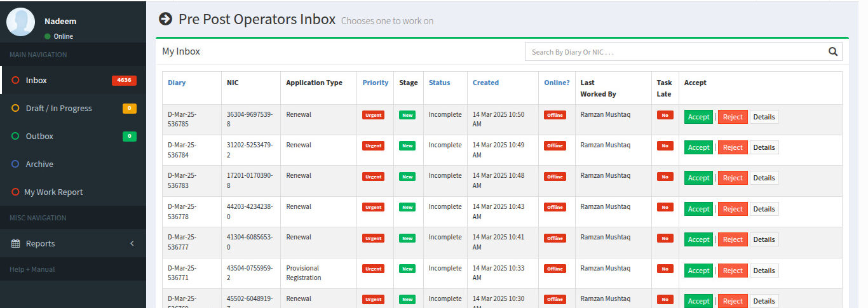Expand the Reports chevron
This screenshot has width=868, height=308.
132,243
